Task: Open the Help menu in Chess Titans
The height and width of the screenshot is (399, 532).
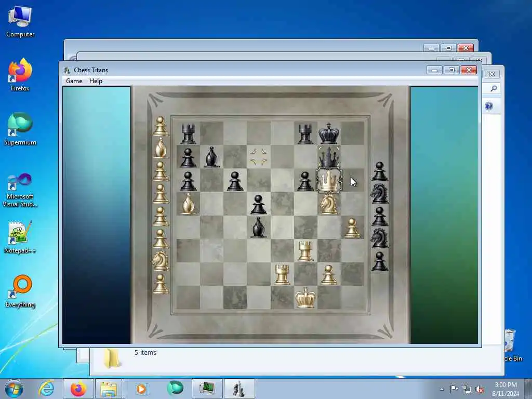Action: 96,81
